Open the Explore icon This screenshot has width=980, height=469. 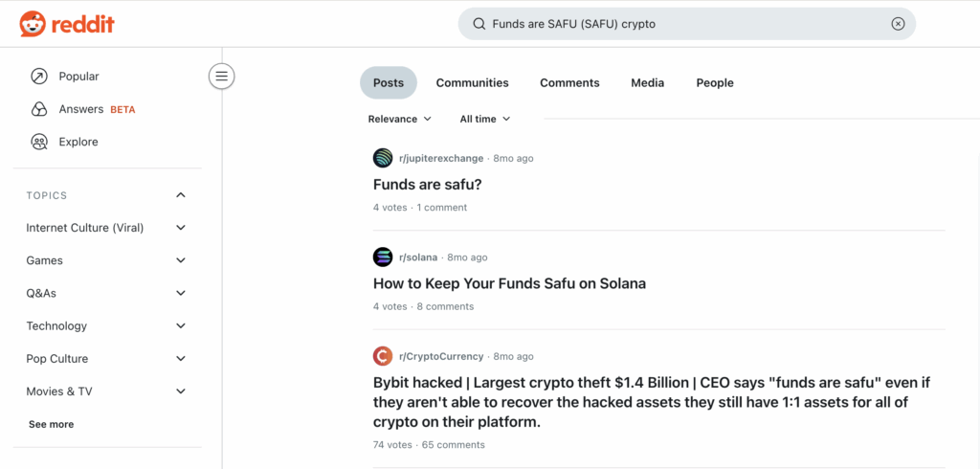(x=39, y=142)
